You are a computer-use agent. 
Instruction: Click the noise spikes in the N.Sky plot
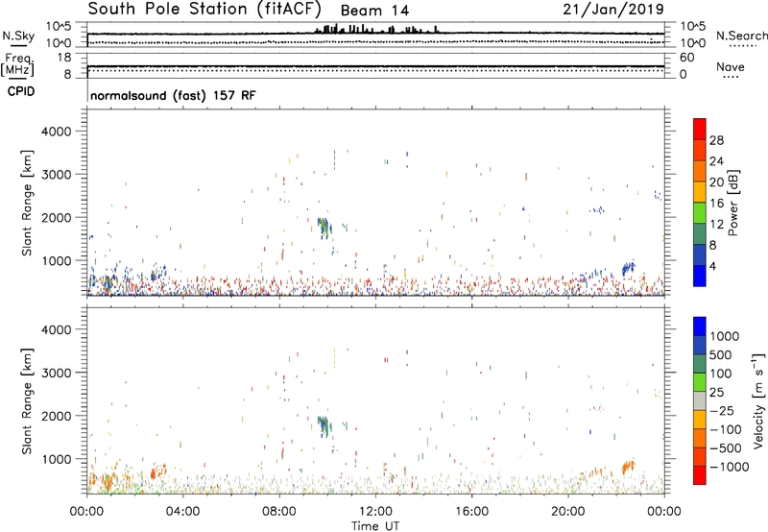click(376, 30)
